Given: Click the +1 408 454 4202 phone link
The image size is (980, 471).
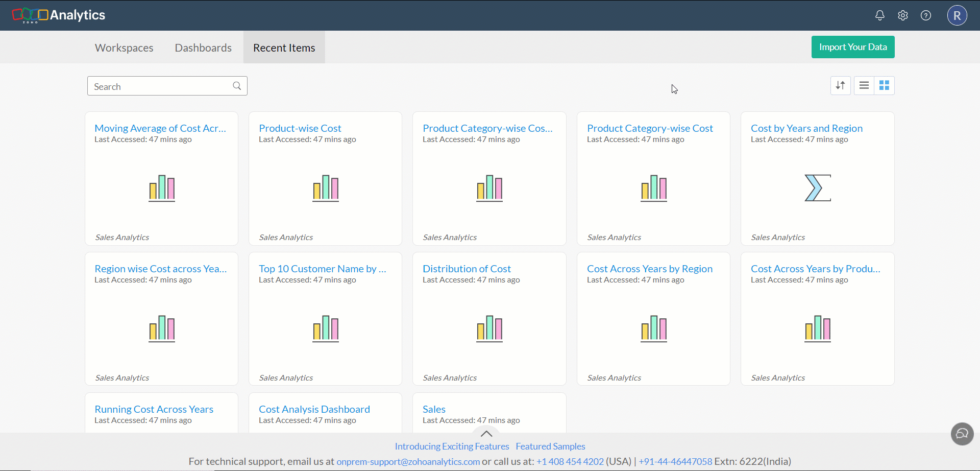Looking at the screenshot, I should click(570, 461).
